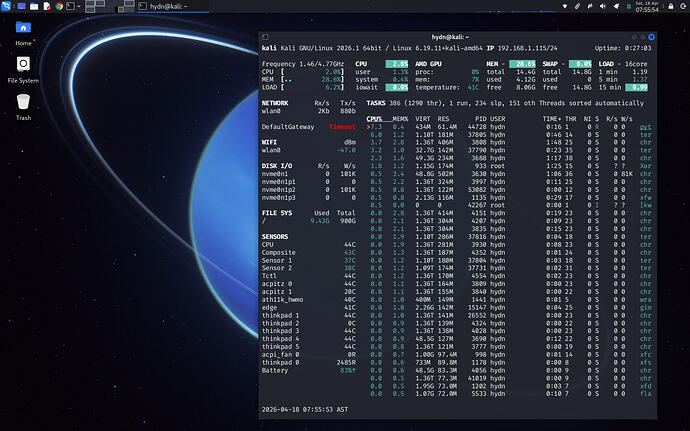Open the network connection tray icon

click(x=565, y=6)
